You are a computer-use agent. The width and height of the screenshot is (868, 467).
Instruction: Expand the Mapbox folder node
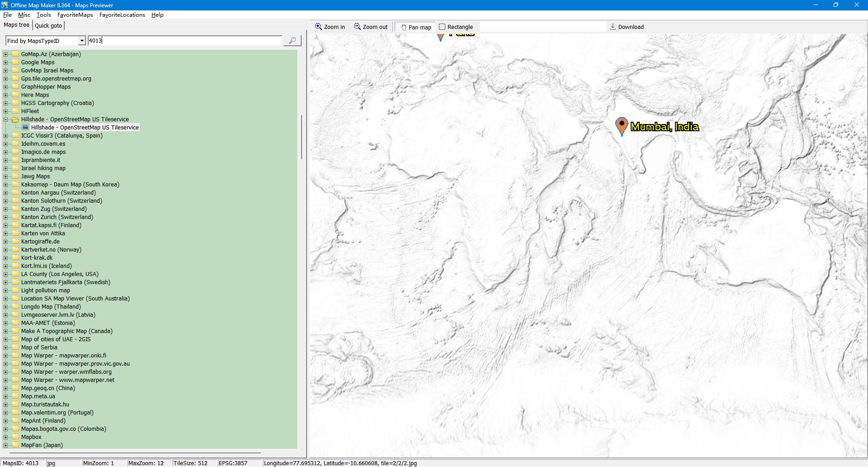coord(5,437)
